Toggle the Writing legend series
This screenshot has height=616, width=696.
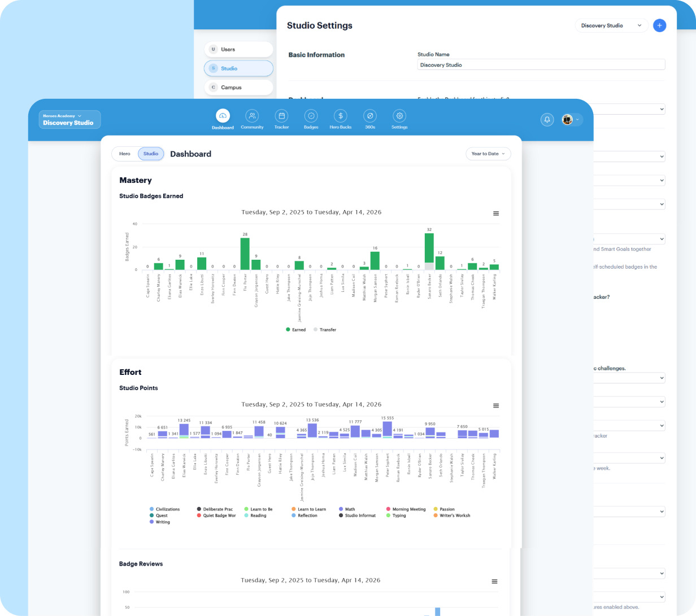point(159,522)
